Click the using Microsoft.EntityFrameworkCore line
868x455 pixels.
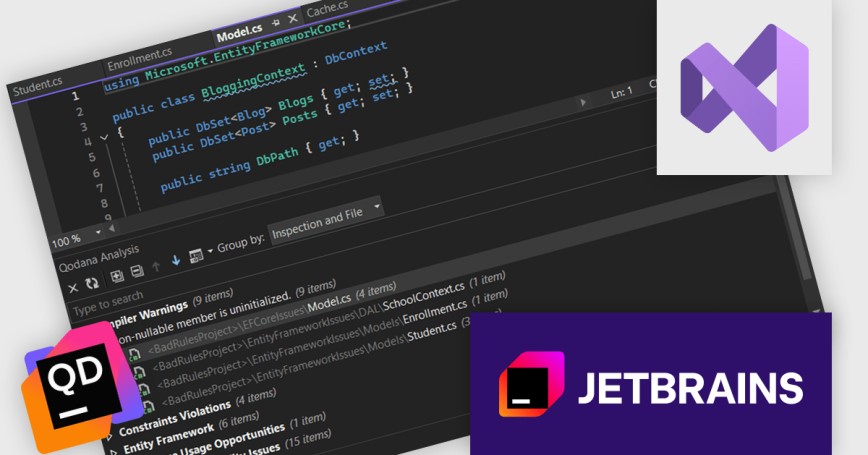(227, 55)
